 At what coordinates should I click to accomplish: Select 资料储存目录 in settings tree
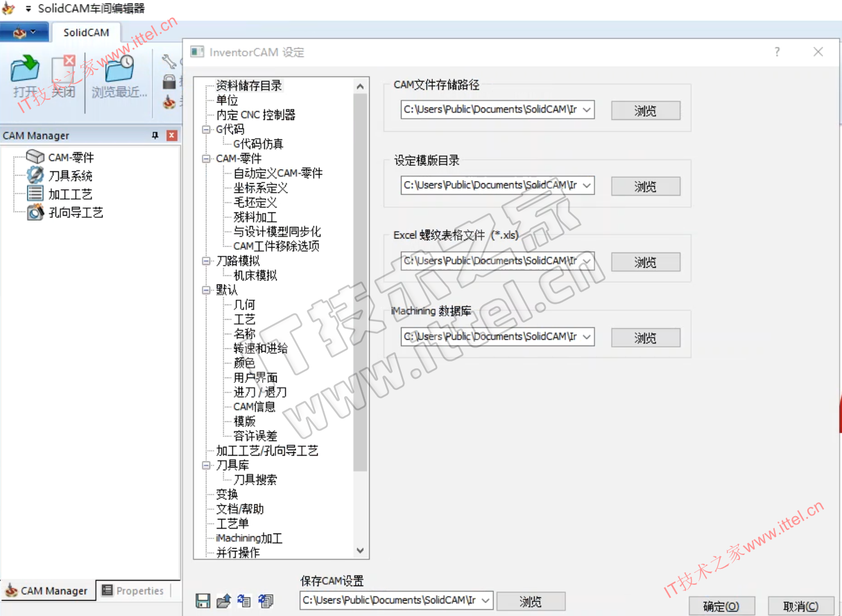(249, 86)
